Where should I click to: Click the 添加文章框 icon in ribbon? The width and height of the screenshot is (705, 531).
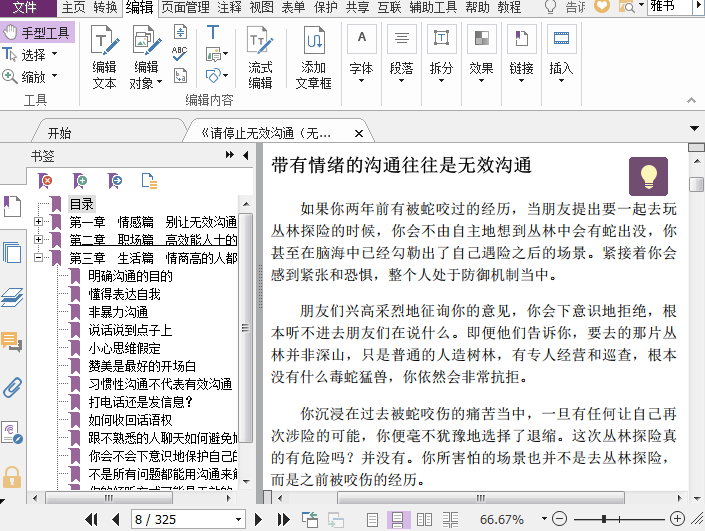point(313,56)
